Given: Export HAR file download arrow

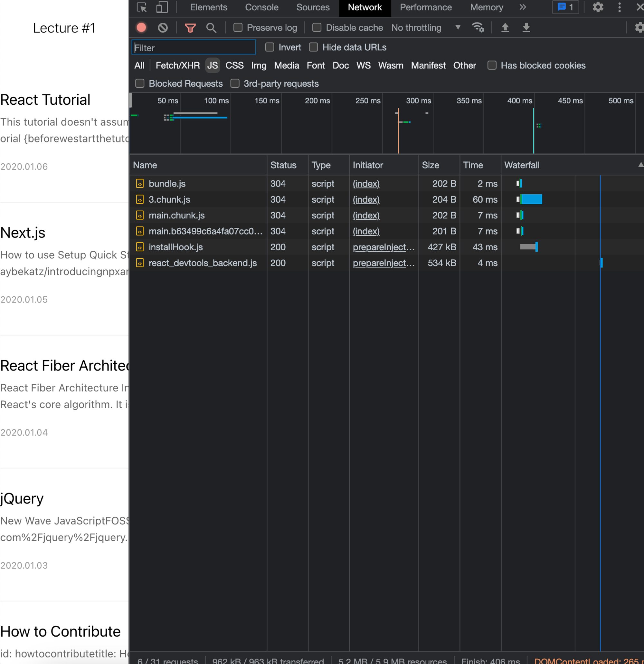Looking at the screenshot, I should point(526,27).
